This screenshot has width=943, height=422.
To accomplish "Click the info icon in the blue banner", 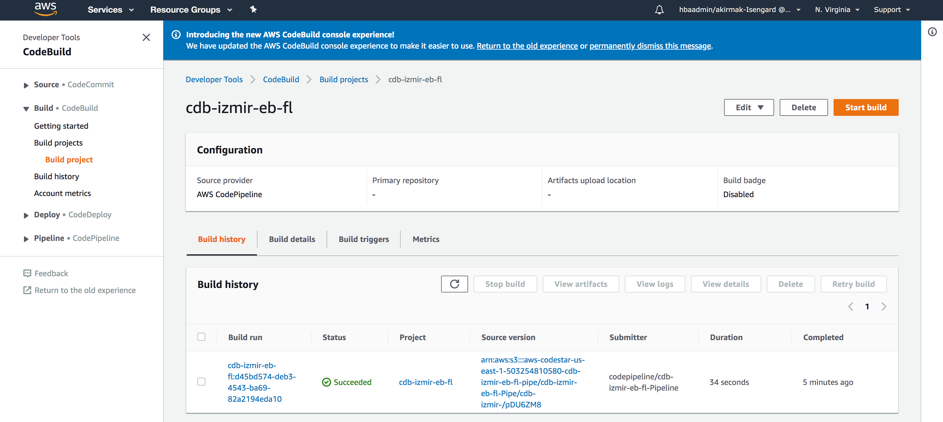I will (176, 35).
